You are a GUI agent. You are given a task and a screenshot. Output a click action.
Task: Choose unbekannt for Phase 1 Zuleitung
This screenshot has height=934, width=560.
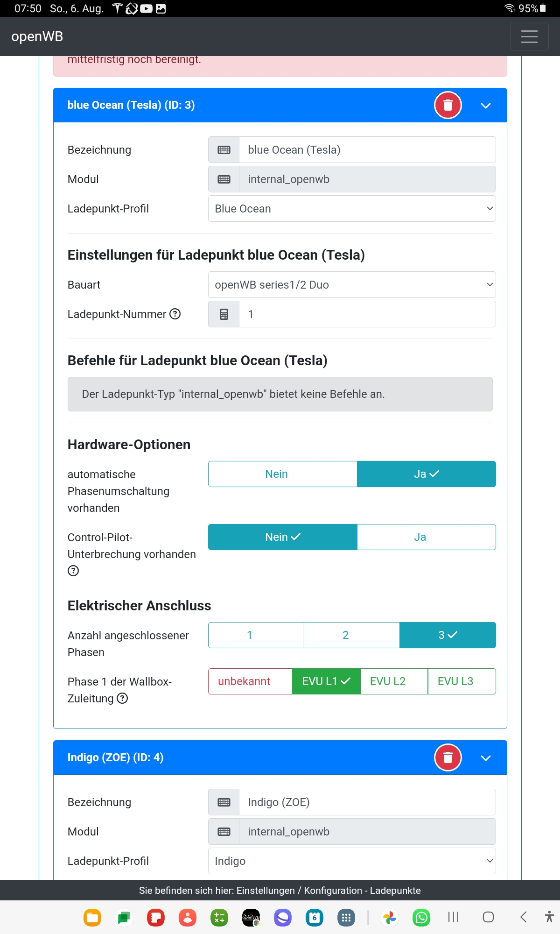point(250,681)
